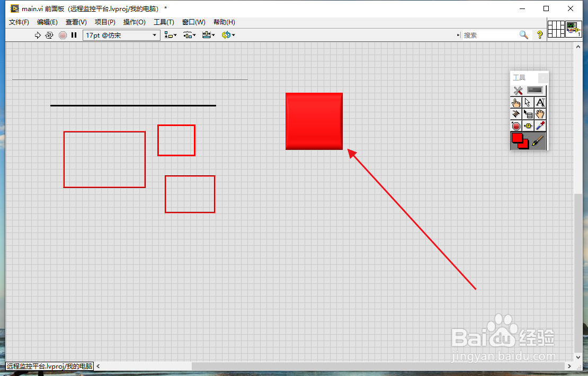Click the horizontal scrollbar right arrow
The image size is (588, 376).
tap(569, 366)
